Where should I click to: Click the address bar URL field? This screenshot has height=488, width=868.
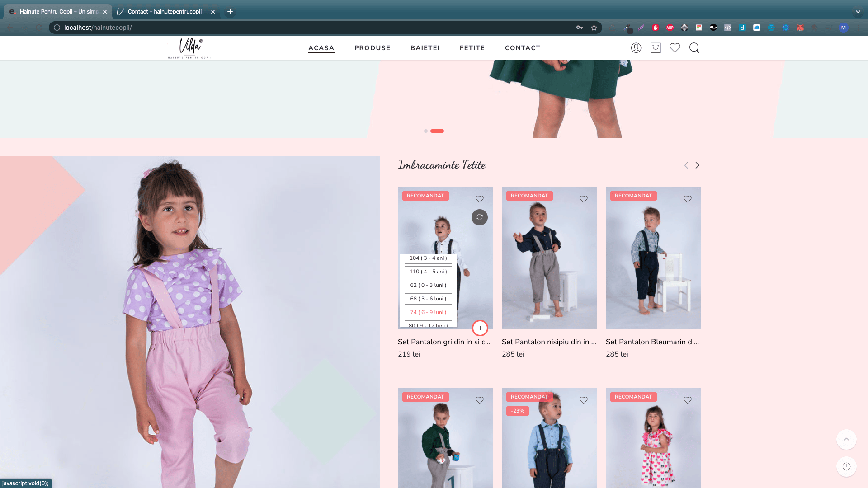coord(316,28)
